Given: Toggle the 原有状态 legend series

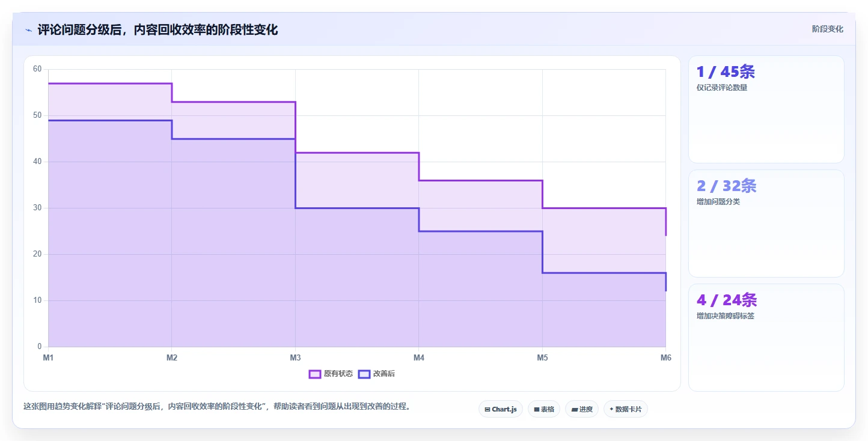Looking at the screenshot, I should point(331,374).
